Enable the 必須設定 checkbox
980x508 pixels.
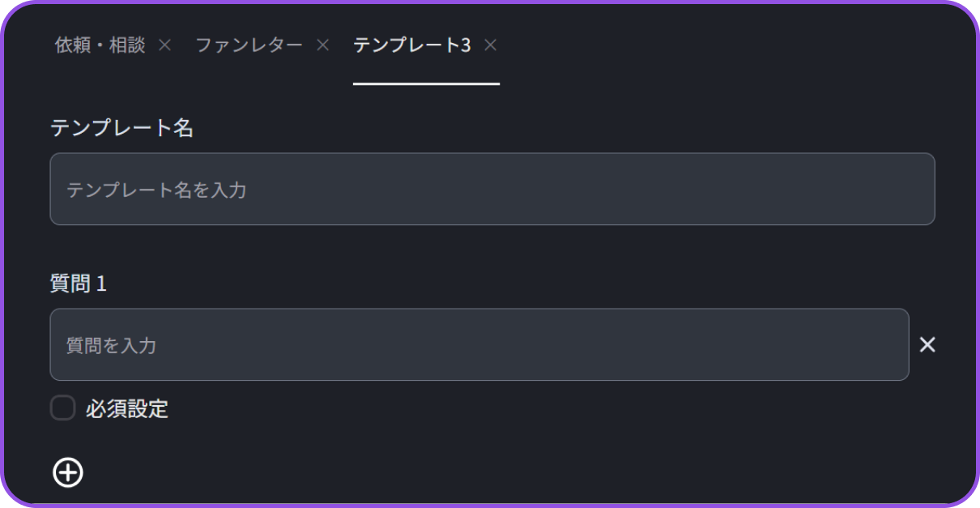(x=63, y=408)
